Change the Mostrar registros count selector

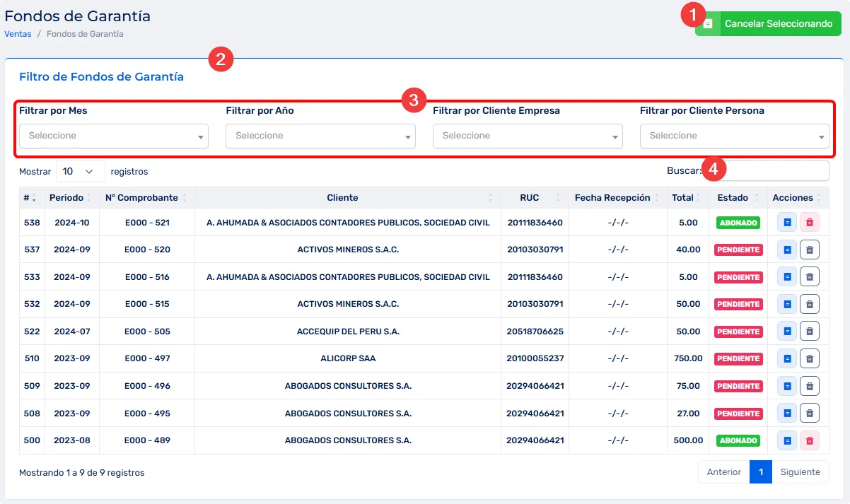point(80,171)
